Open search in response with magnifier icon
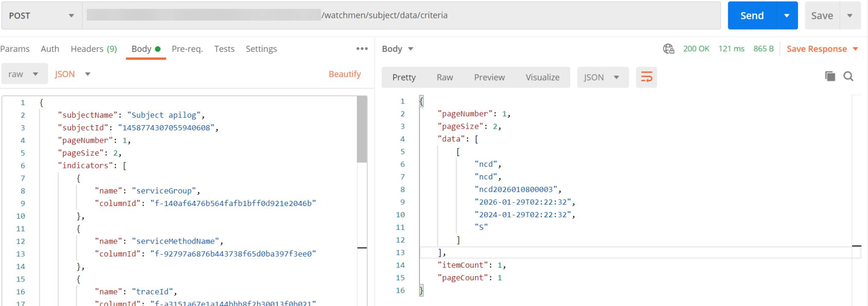Screen dimensions: 868x306 848,76
